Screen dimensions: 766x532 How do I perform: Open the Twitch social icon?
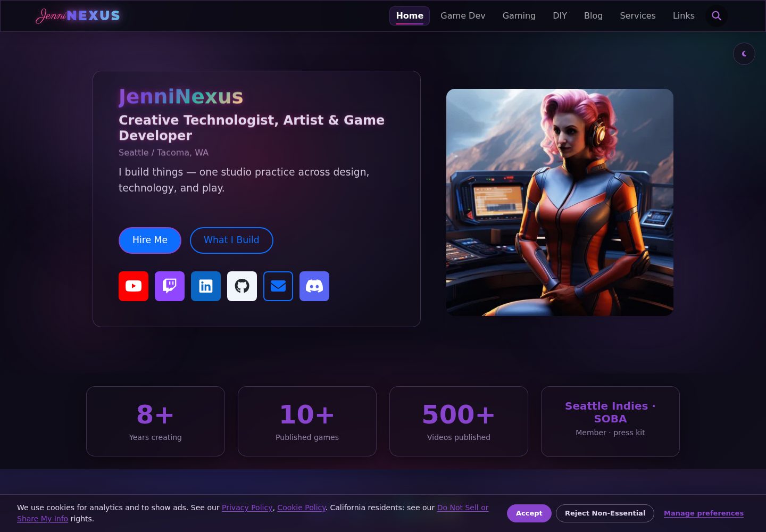click(x=170, y=286)
